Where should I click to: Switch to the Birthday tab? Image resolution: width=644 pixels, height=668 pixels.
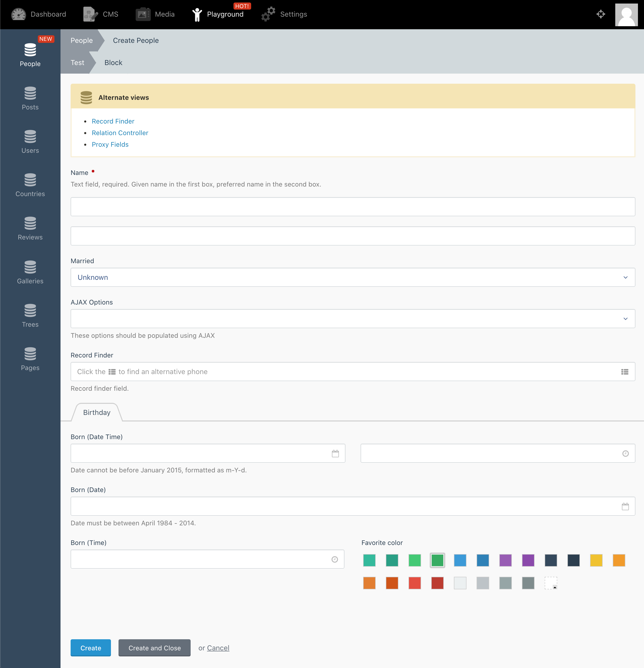tap(97, 412)
